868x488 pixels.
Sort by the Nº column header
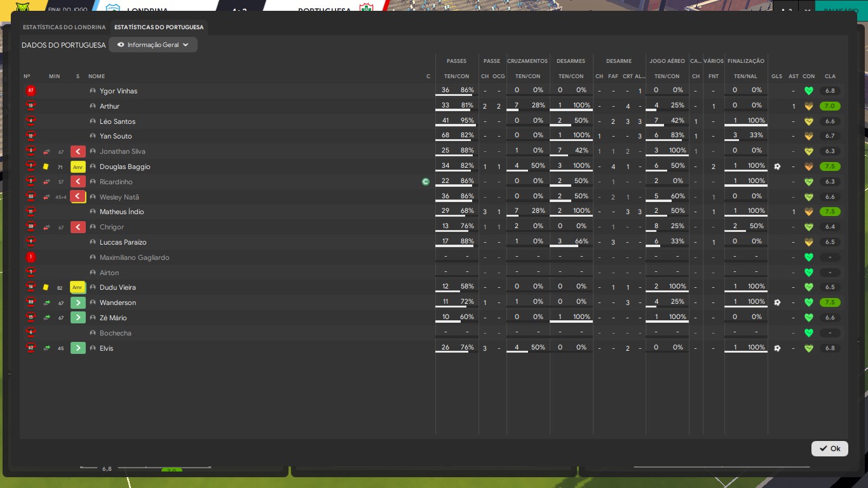click(x=27, y=76)
